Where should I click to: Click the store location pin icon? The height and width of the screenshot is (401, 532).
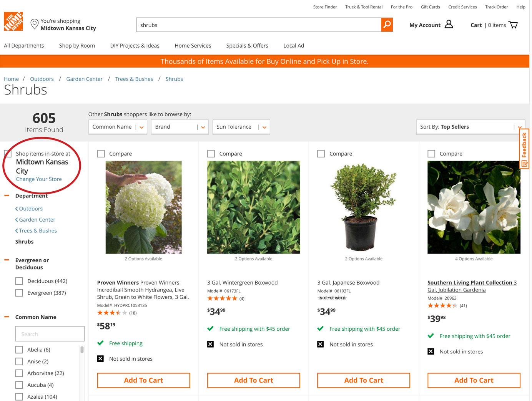tap(35, 25)
